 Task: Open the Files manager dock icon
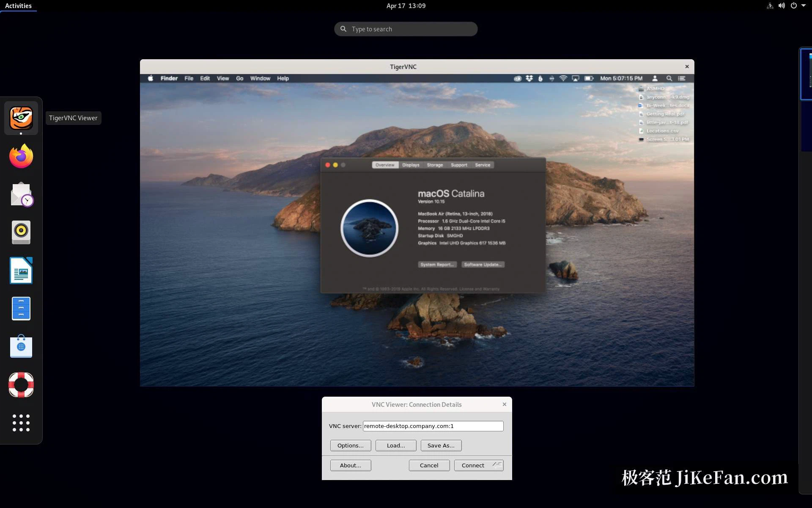(21, 309)
